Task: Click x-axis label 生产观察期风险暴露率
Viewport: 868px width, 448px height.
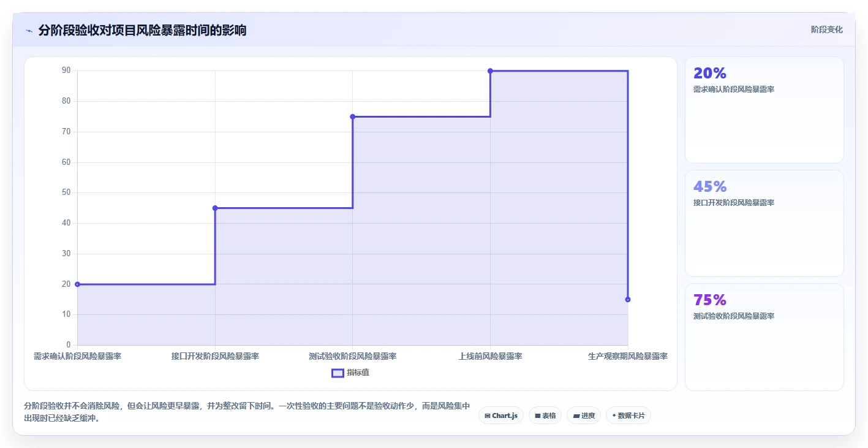Action: [628, 356]
